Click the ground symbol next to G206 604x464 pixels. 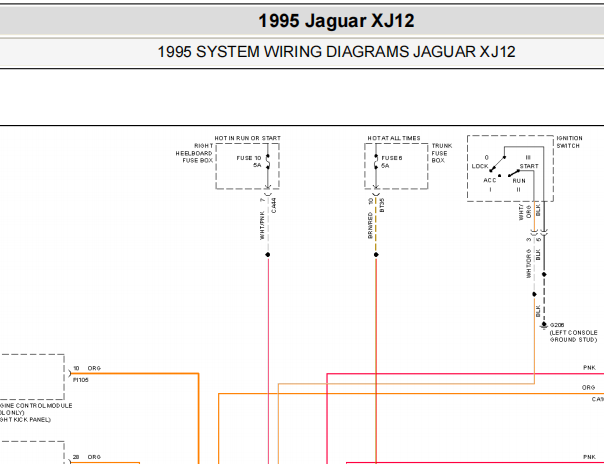click(x=544, y=326)
